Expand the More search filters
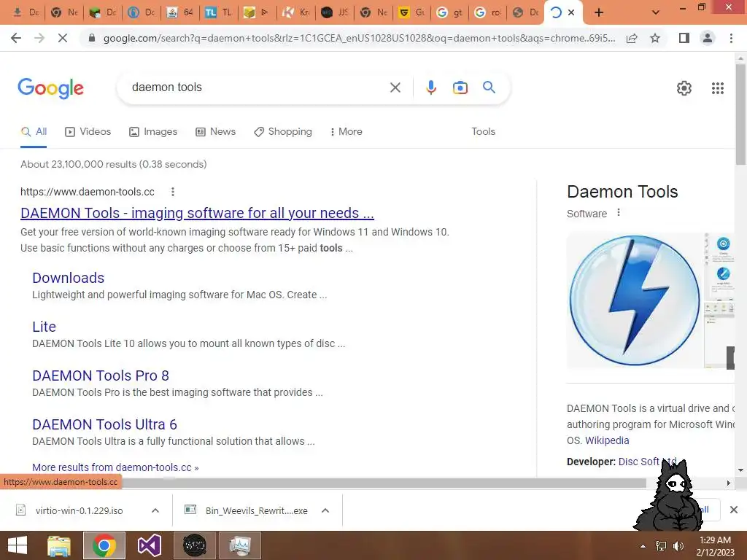The image size is (747, 560). 346,132
